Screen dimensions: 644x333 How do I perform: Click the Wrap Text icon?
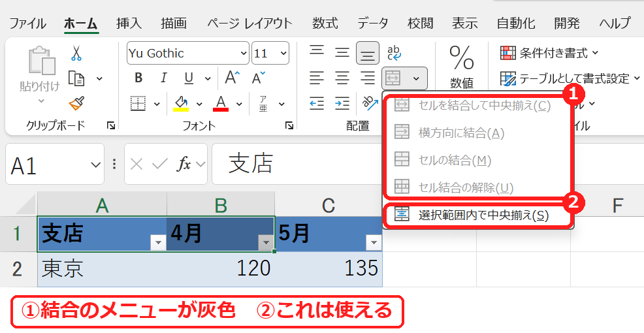pyautogui.click(x=394, y=52)
